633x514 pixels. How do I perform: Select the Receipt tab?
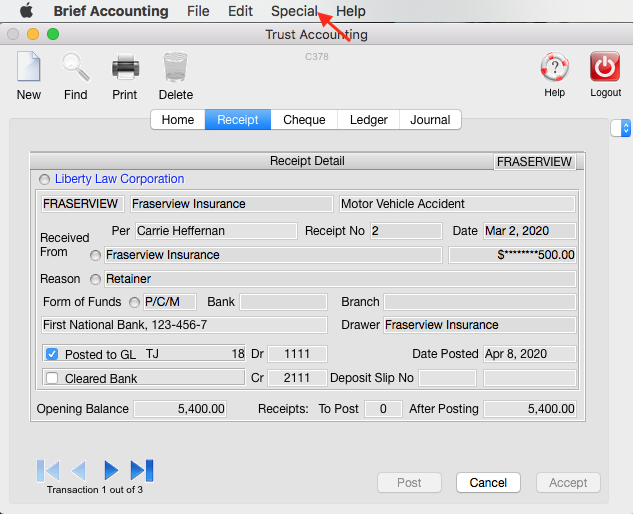click(x=238, y=120)
